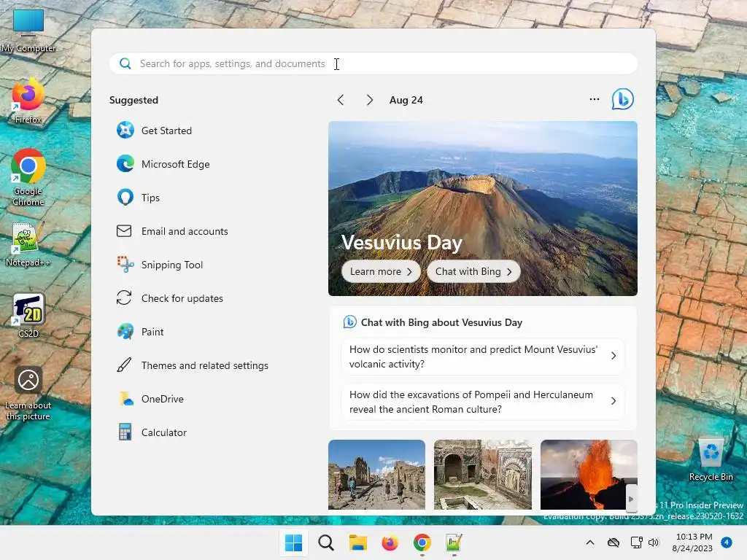Select Learn about this picture icon
Screen dimensions: 747x560
(28, 393)
